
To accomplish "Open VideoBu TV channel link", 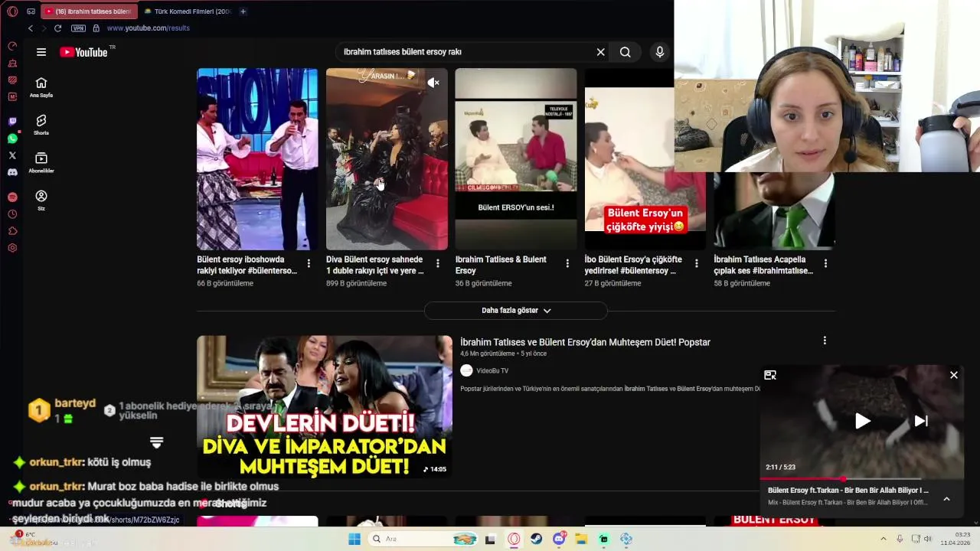I will [x=492, y=370].
